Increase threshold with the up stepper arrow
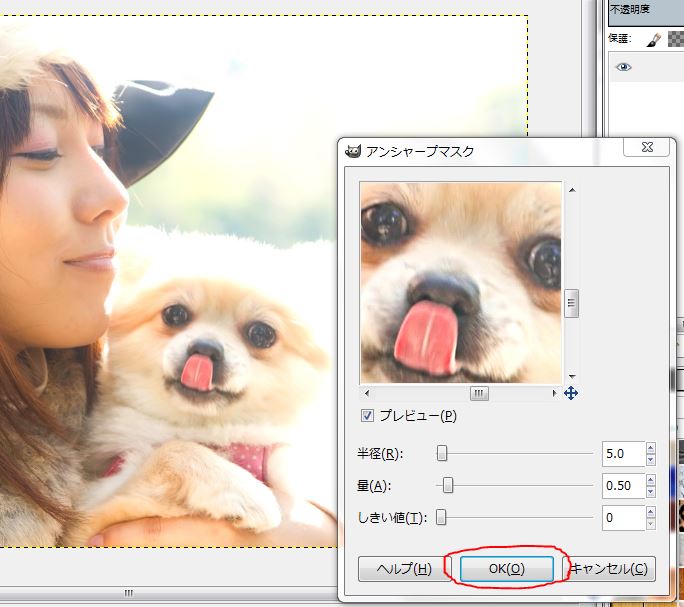684x607 pixels. (x=651, y=512)
